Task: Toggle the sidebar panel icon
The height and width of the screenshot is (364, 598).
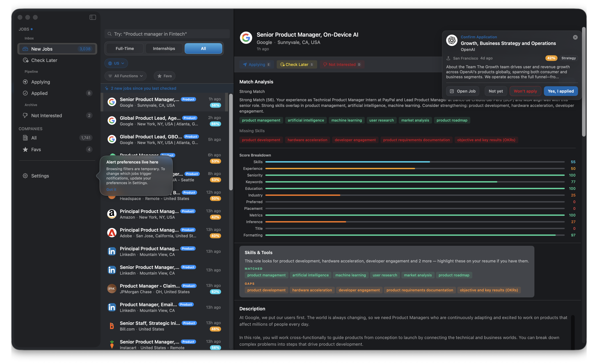Action: point(92,17)
